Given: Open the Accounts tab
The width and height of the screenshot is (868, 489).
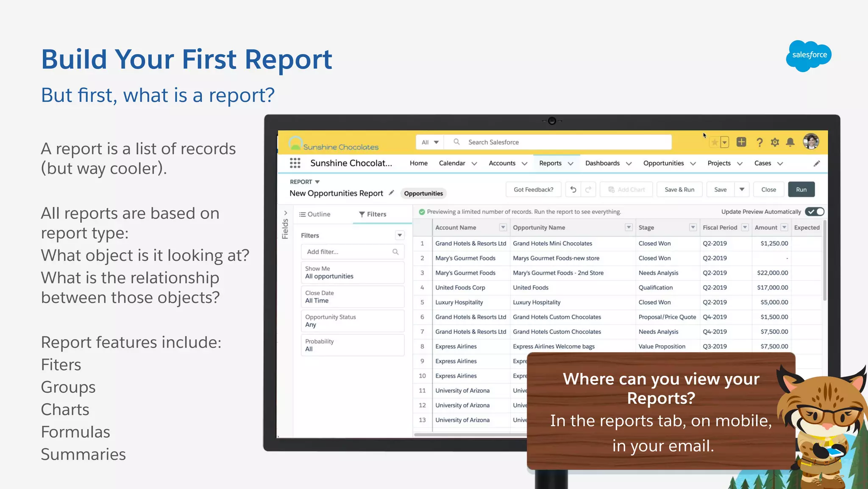Looking at the screenshot, I should tap(502, 163).
